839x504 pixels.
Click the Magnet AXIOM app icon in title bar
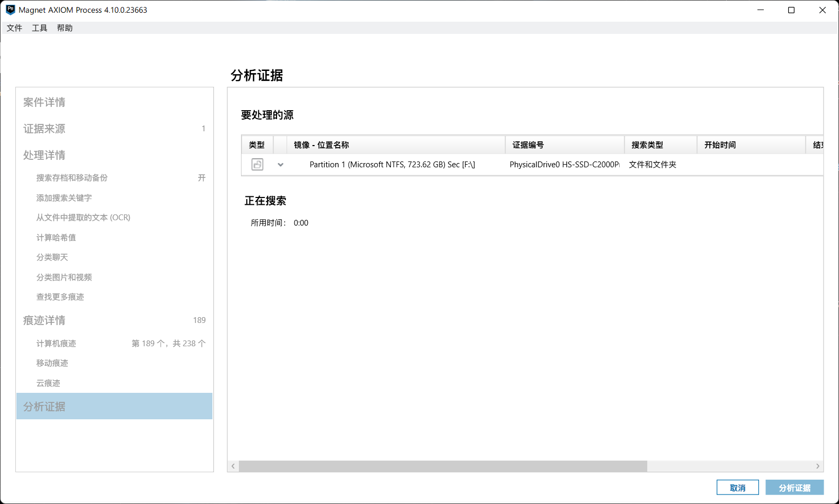(10, 10)
